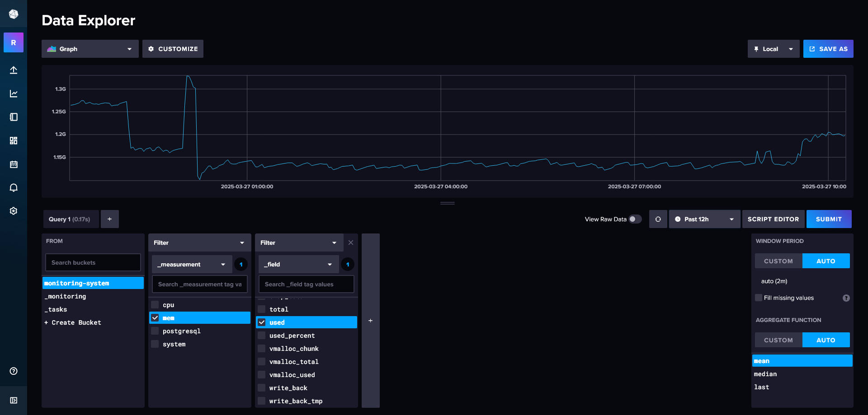Open the _measurement tag key dropdown

pos(192,264)
